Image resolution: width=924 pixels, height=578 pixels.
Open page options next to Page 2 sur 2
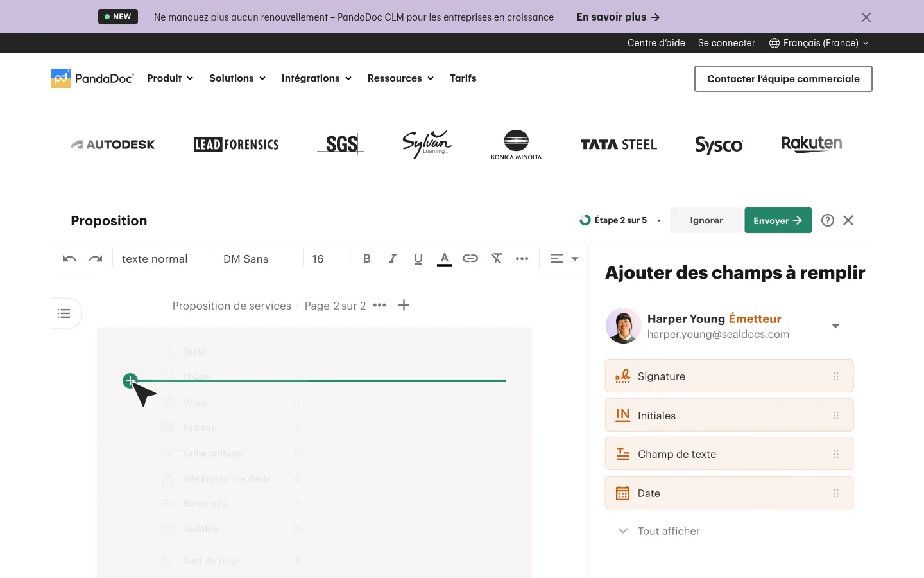tap(380, 305)
